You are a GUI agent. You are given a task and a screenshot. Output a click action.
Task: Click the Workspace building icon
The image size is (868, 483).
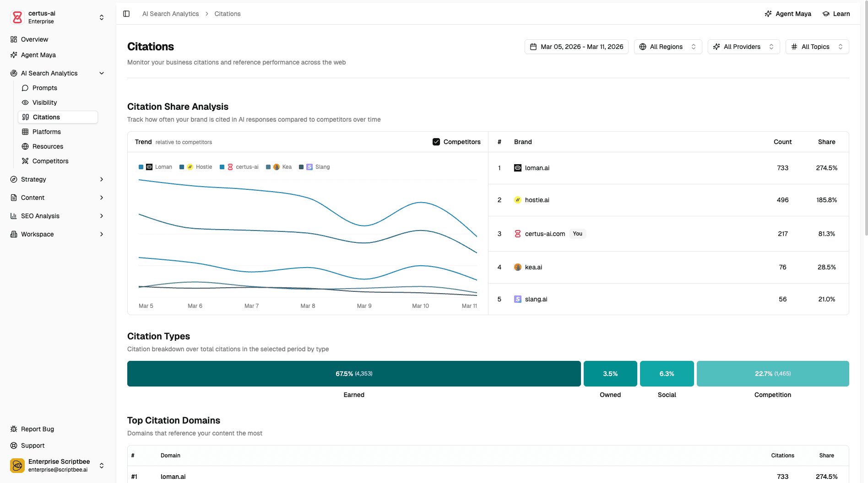click(x=14, y=234)
